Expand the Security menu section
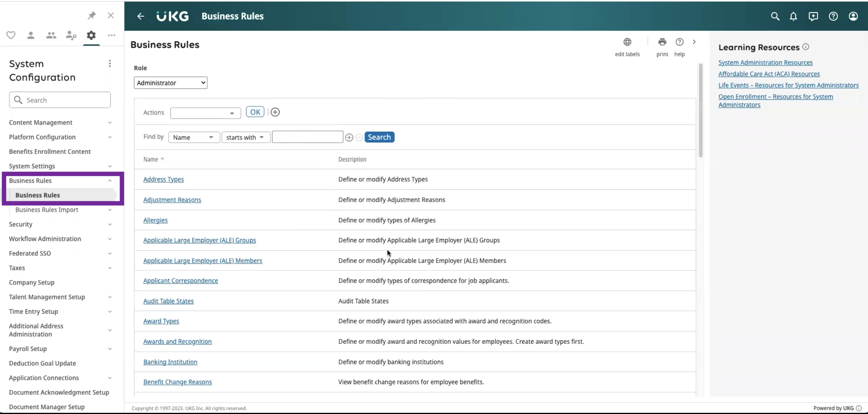 click(x=61, y=224)
